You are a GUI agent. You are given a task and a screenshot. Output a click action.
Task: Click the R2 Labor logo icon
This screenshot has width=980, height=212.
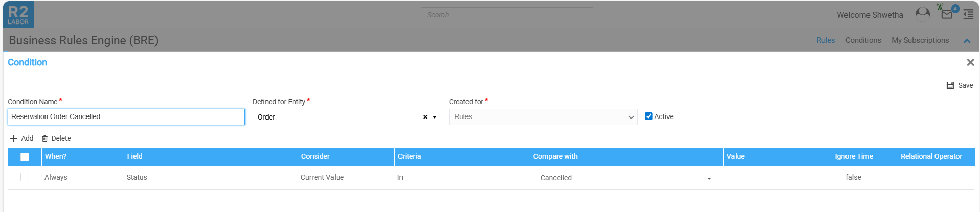click(x=18, y=15)
